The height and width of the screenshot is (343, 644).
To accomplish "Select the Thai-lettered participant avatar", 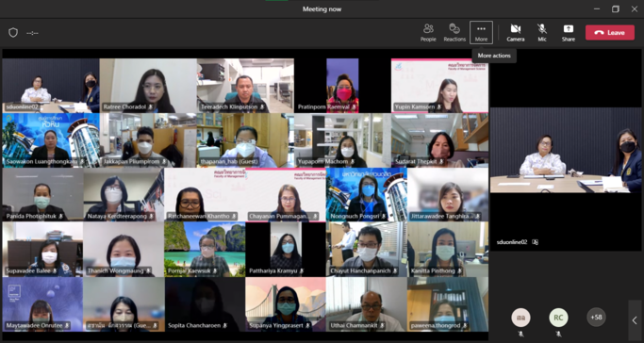I will pyautogui.click(x=520, y=318).
